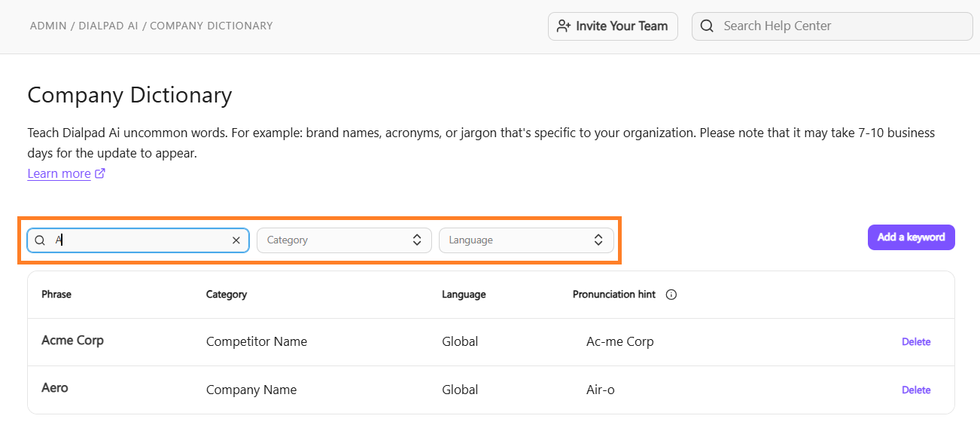Clear the keyword search with the X icon
The image size is (980, 425).
coord(236,240)
